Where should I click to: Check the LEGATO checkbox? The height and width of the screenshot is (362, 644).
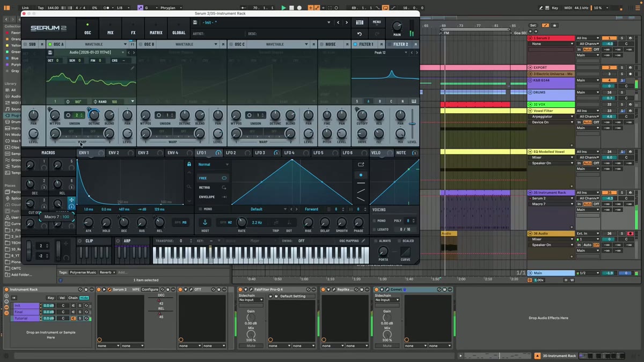pyautogui.click(x=375, y=230)
